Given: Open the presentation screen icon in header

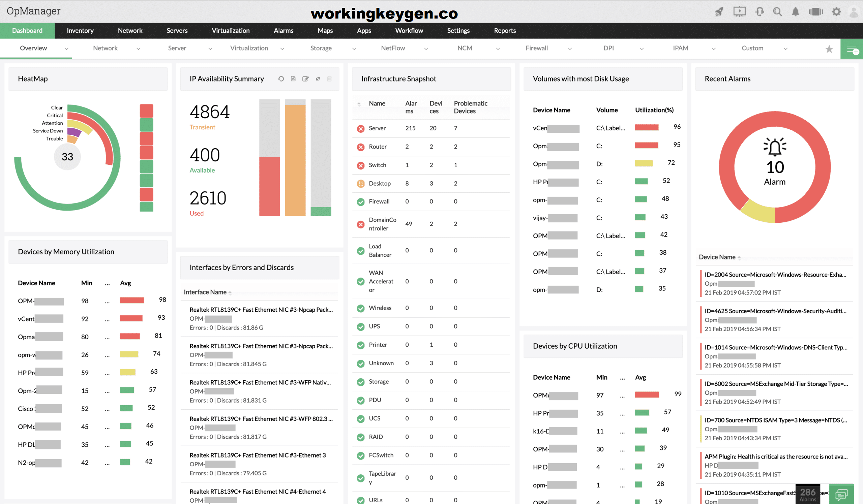Looking at the screenshot, I should pos(739,12).
